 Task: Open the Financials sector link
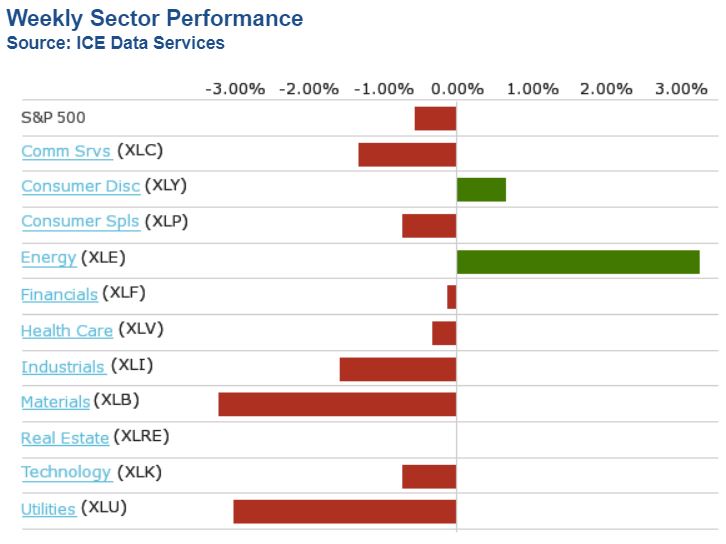pos(59,294)
